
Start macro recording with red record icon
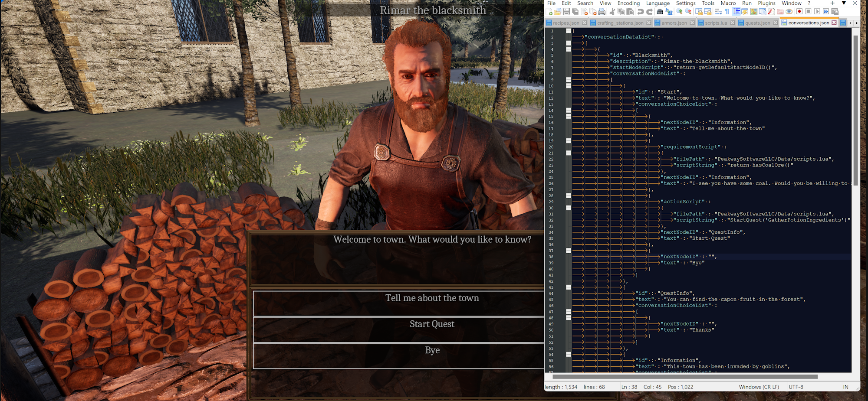(799, 12)
